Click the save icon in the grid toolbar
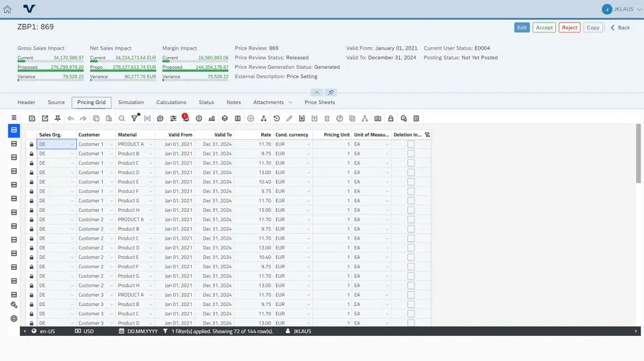Screen dimensions: 644x361 coord(32,119)
